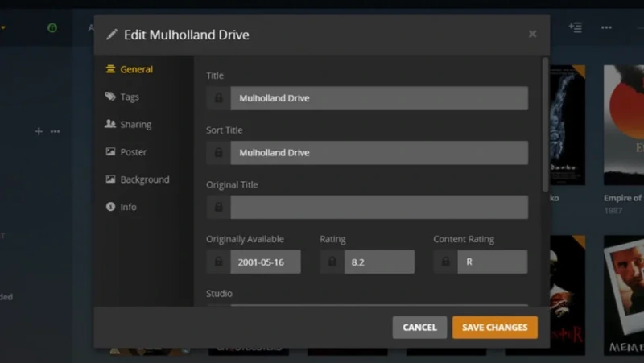Toggle the lock on the Title field
The width and height of the screenshot is (644, 363).
coord(218,98)
